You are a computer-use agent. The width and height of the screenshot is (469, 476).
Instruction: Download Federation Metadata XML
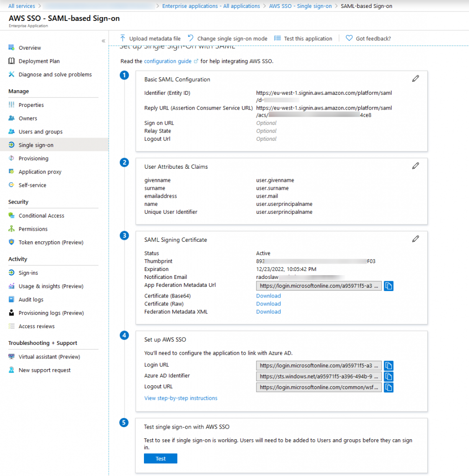268,311
